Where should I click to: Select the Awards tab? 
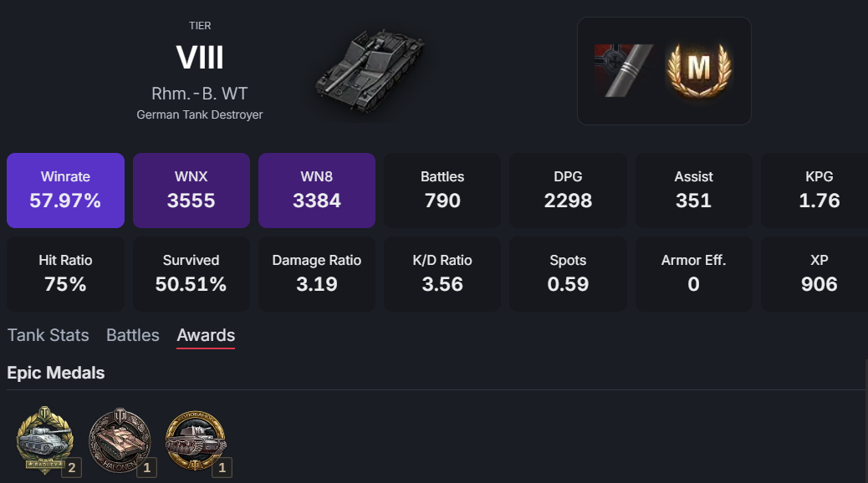point(206,335)
